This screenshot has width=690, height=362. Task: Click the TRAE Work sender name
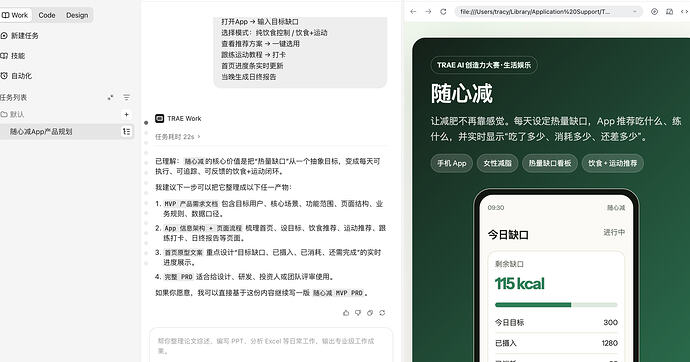[184, 118]
